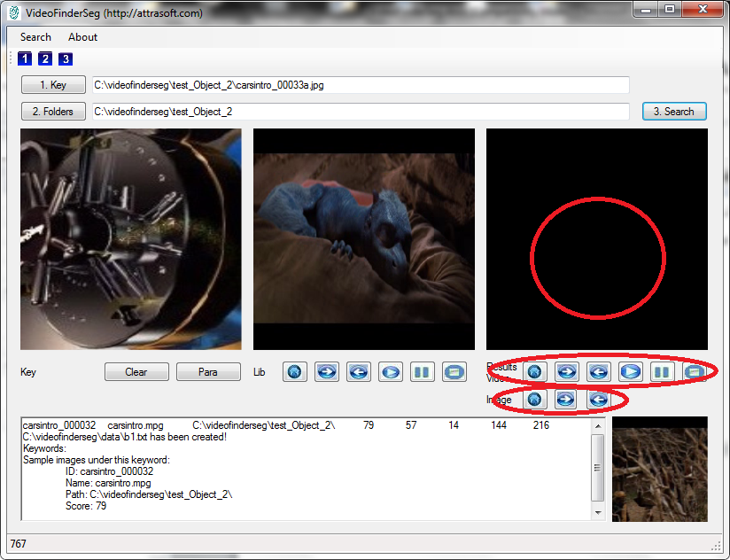The width and height of the screenshot is (730, 560).
Task: Pause the Lib video
Action: (423, 372)
